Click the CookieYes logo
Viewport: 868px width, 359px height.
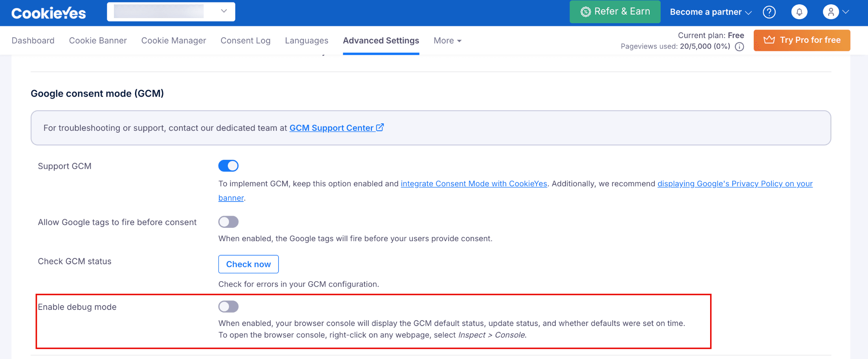(x=48, y=13)
